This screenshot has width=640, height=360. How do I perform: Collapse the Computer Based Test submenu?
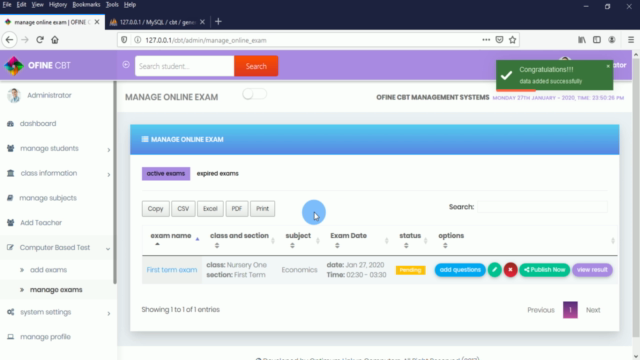click(108, 249)
